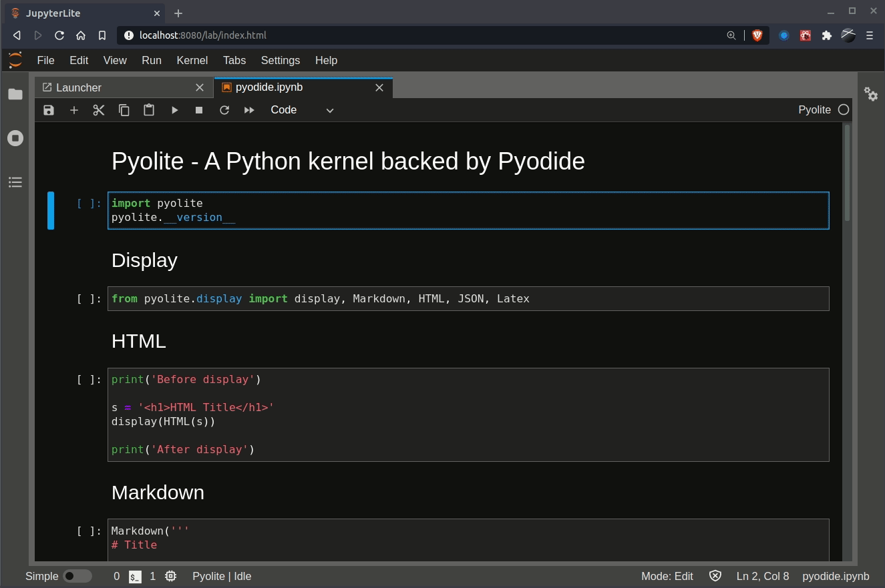Go back in browser history

17,35
